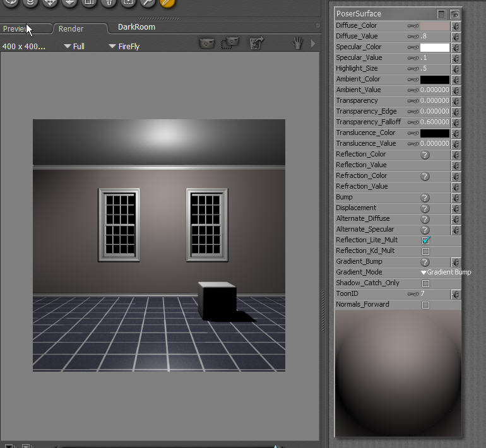Click the Transparency_Falloff value field
The image size is (486, 448).
435,122
